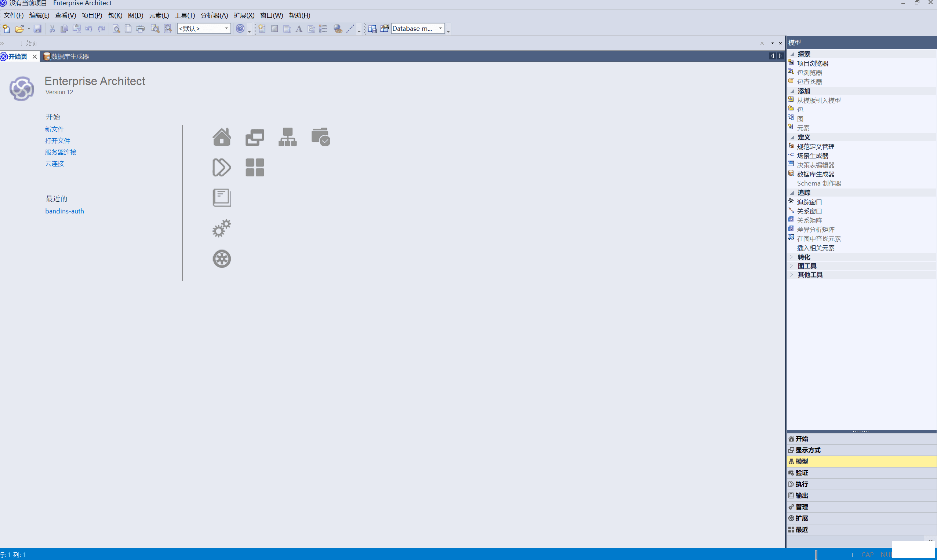Click the text 'A' toolbar icon
The height and width of the screenshot is (560, 937).
click(x=299, y=29)
